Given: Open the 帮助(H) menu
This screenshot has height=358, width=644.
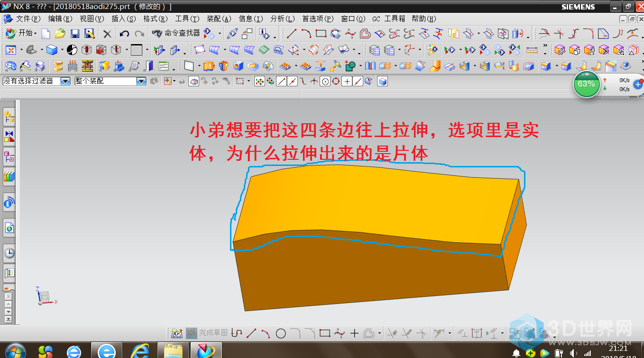Looking at the screenshot, I should click(x=424, y=18).
